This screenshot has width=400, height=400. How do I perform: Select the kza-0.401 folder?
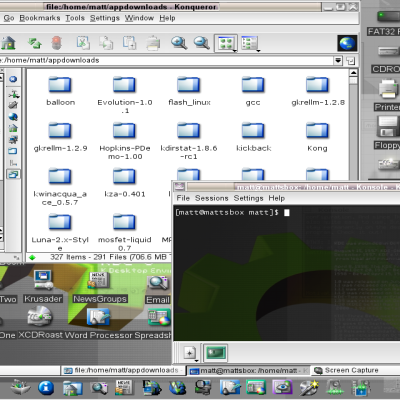[124, 183]
